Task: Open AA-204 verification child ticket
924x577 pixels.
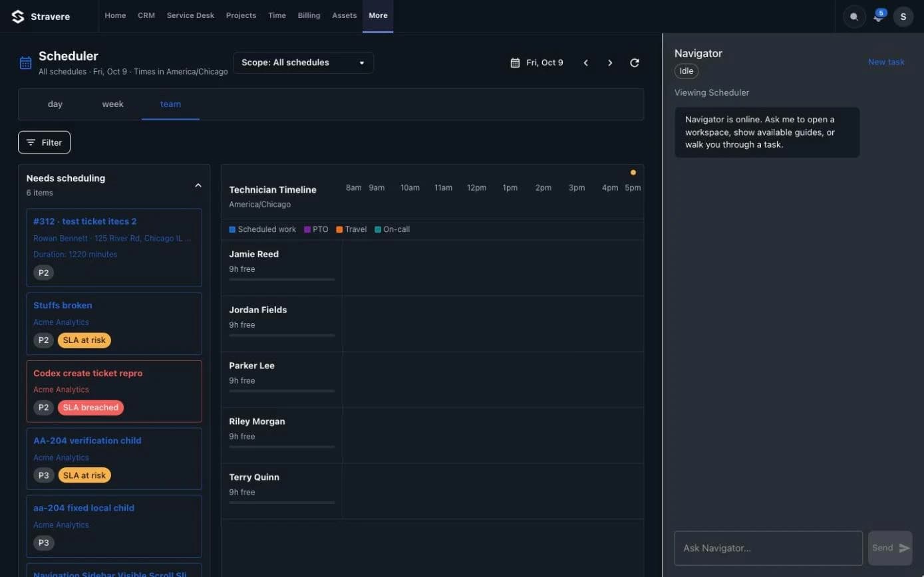Action: point(114,459)
